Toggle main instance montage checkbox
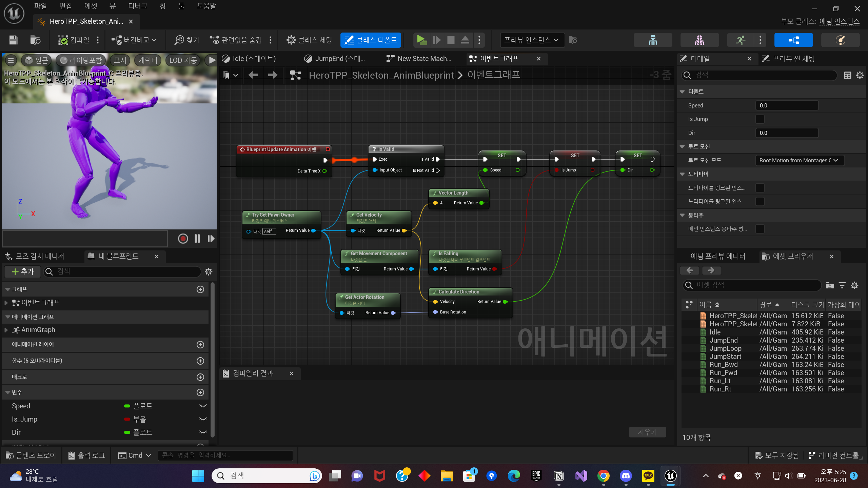This screenshot has width=868, height=488. pos(760,229)
